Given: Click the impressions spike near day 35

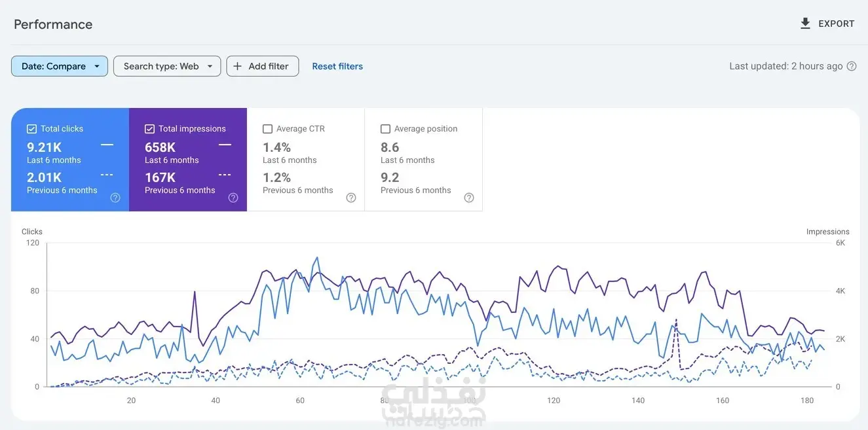Looking at the screenshot, I should click(195, 293).
